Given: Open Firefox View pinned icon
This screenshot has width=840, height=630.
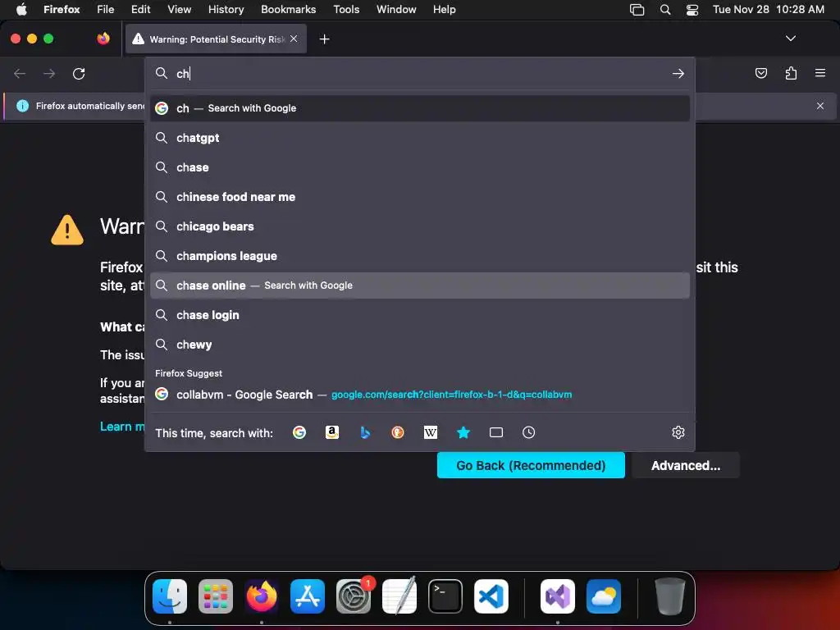Looking at the screenshot, I should (103, 39).
